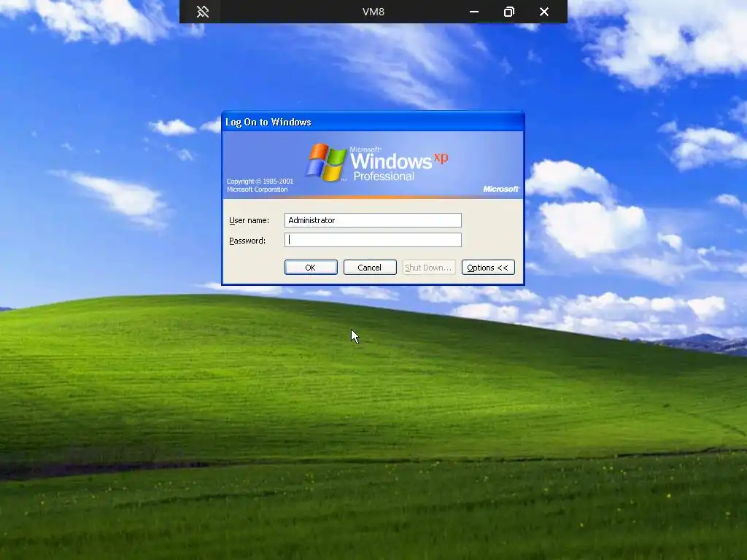747x560 pixels.
Task: Click the unpin icon in VM8 bar
Action: tap(203, 12)
